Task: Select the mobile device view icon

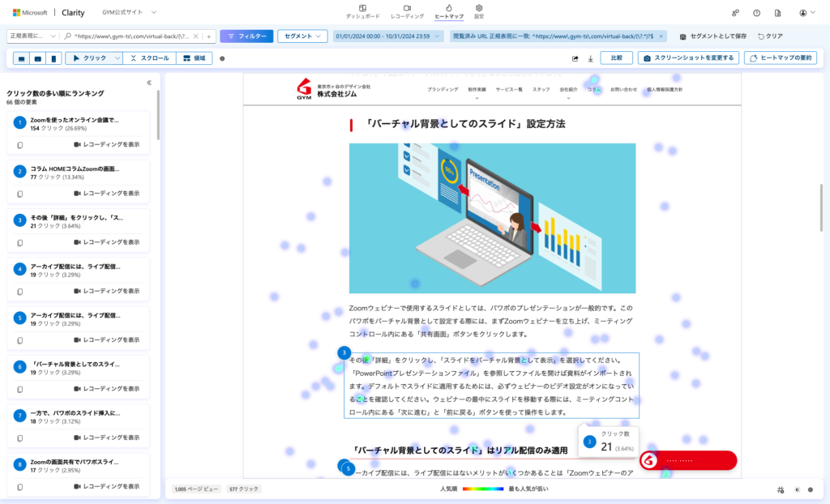Action: 53,58
